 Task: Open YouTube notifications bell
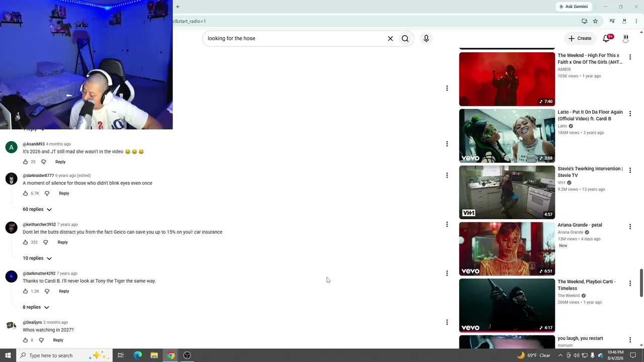pos(607,38)
